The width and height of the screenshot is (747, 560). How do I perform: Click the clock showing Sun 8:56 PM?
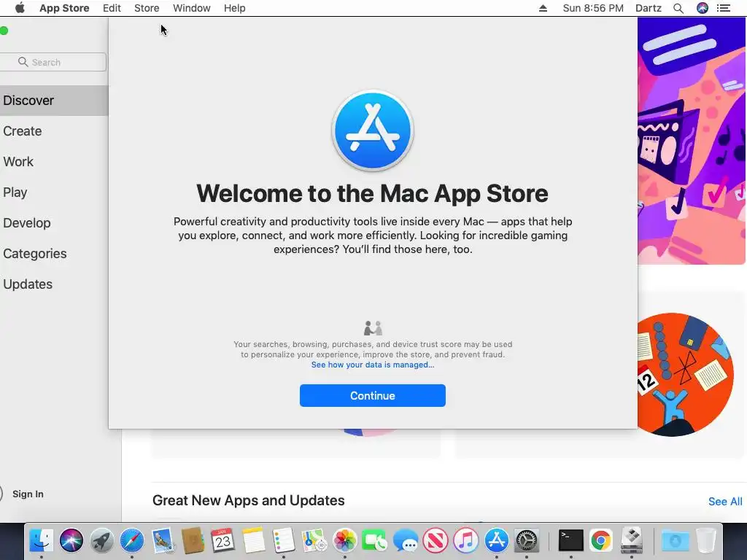(x=593, y=8)
